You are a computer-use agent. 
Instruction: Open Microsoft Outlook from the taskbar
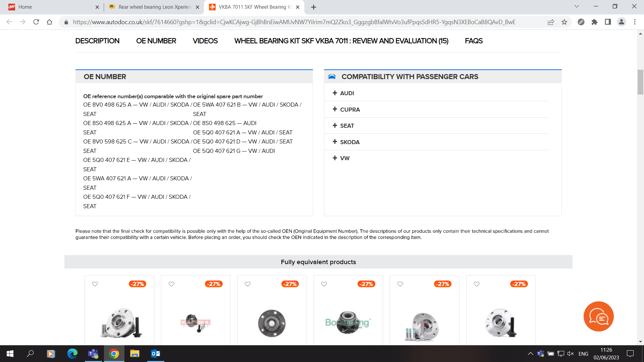155,354
